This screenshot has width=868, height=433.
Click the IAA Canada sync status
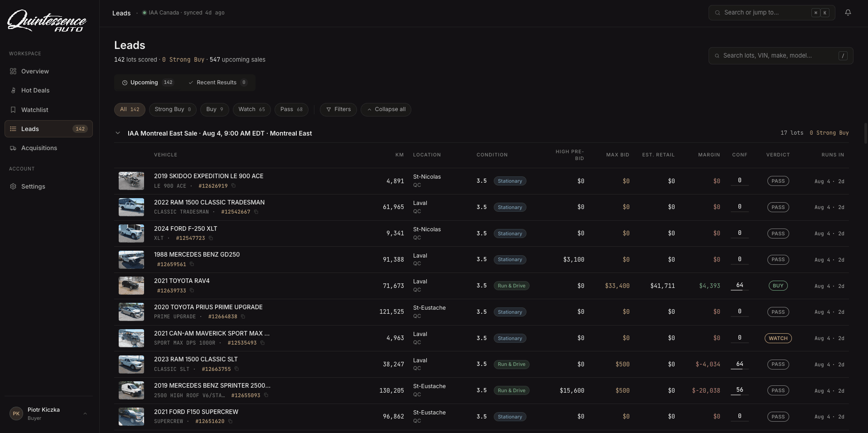(x=183, y=13)
